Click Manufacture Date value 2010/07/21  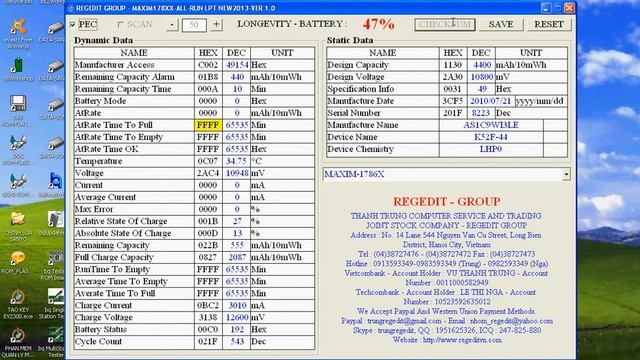point(491,101)
